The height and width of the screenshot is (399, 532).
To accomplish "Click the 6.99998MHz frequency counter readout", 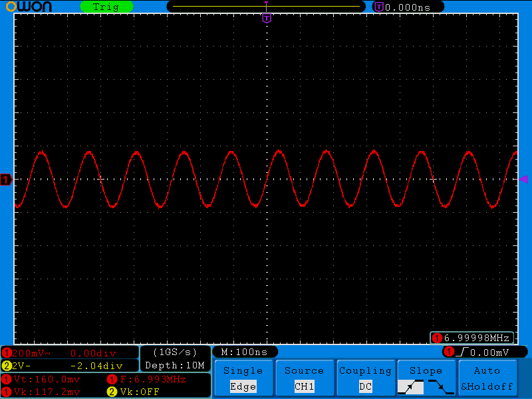I will point(473,338).
